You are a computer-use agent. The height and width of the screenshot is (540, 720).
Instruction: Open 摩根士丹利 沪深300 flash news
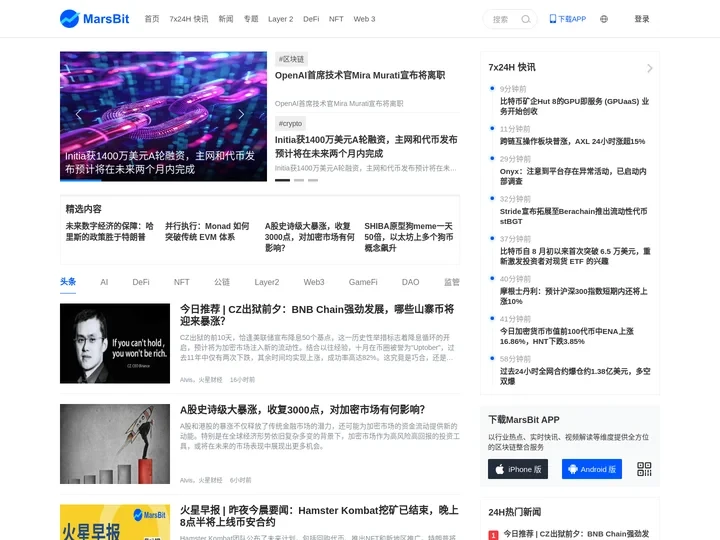[574, 296]
